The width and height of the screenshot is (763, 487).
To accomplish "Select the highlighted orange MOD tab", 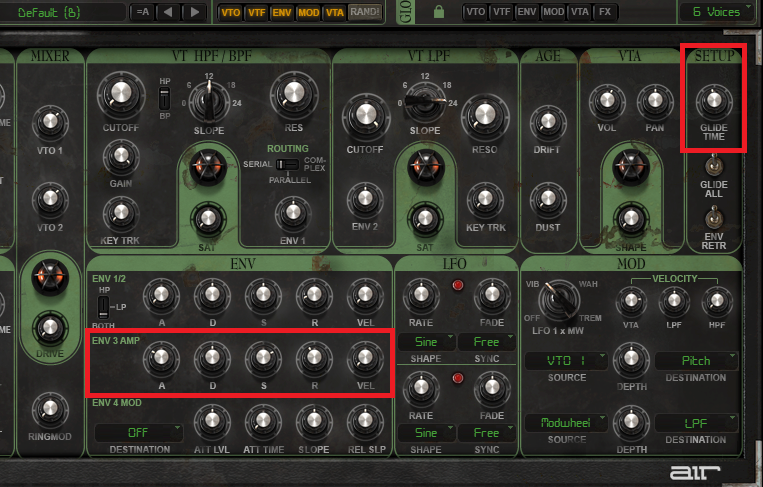I will point(308,12).
